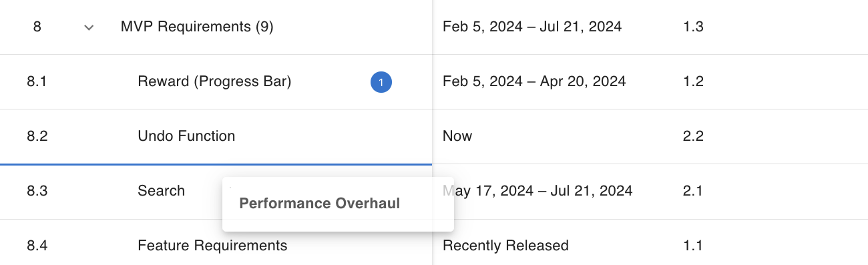This screenshot has height=265, width=868.
Task: Click the Performance Overhaul dragged card
Action: tap(338, 204)
